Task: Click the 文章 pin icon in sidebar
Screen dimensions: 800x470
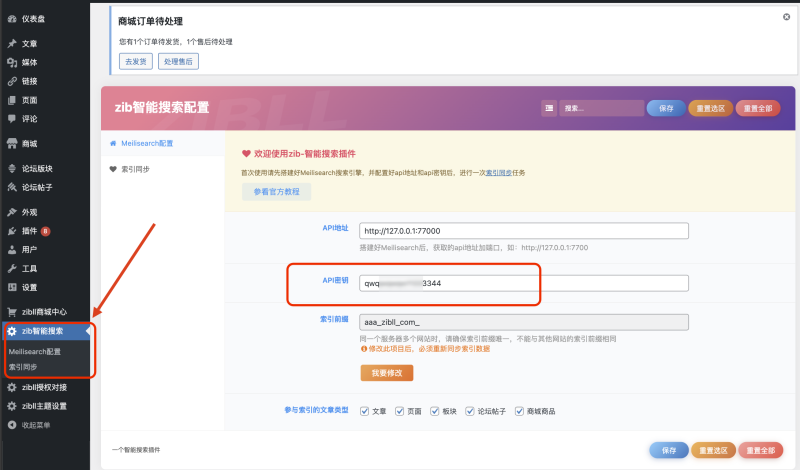Action: (12, 43)
